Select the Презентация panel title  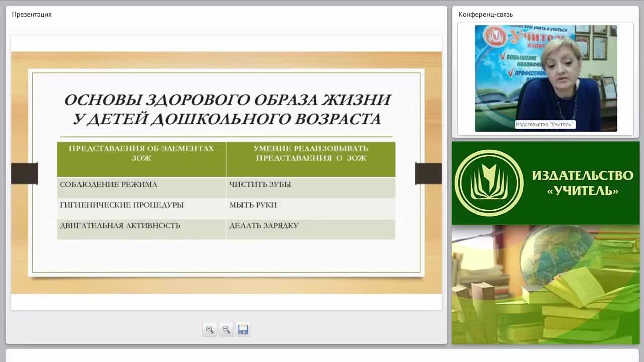pyautogui.click(x=32, y=14)
